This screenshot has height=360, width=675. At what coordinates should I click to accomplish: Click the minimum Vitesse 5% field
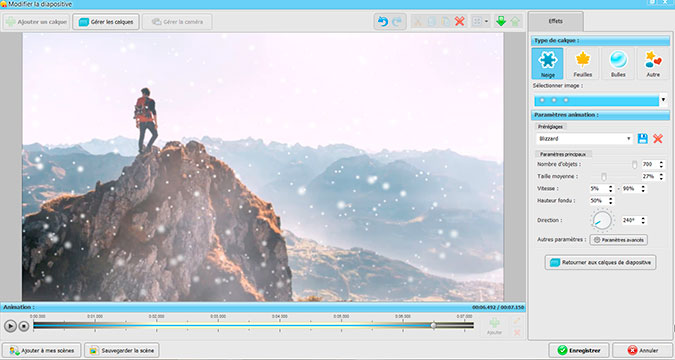click(x=598, y=189)
